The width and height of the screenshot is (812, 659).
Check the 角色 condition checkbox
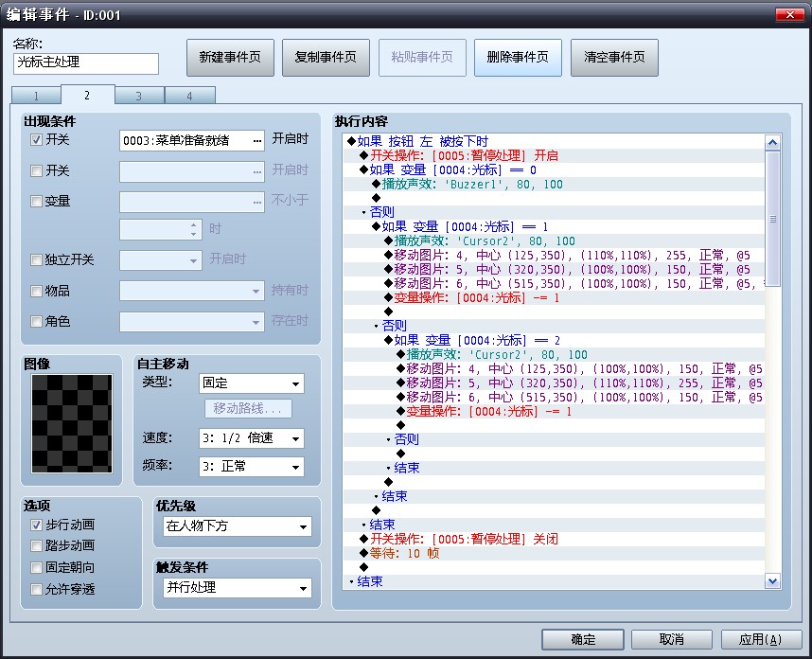(x=36, y=322)
